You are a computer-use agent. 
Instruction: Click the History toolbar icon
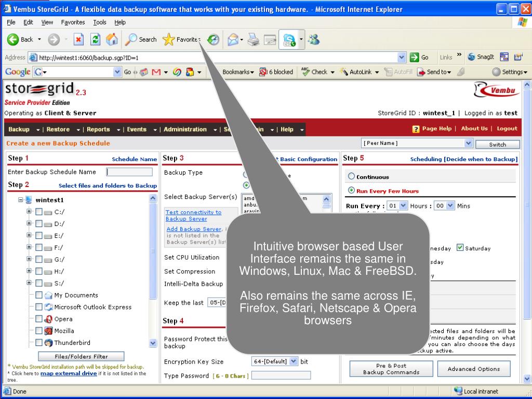[x=213, y=39]
